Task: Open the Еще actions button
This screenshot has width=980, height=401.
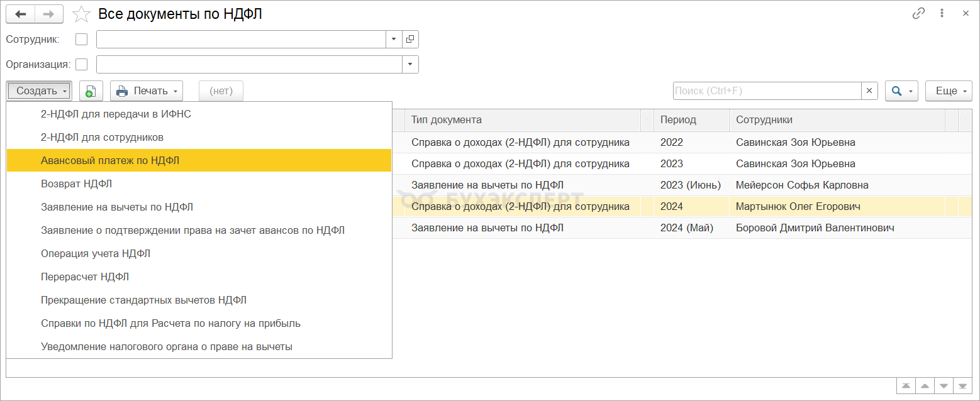Action: point(949,91)
